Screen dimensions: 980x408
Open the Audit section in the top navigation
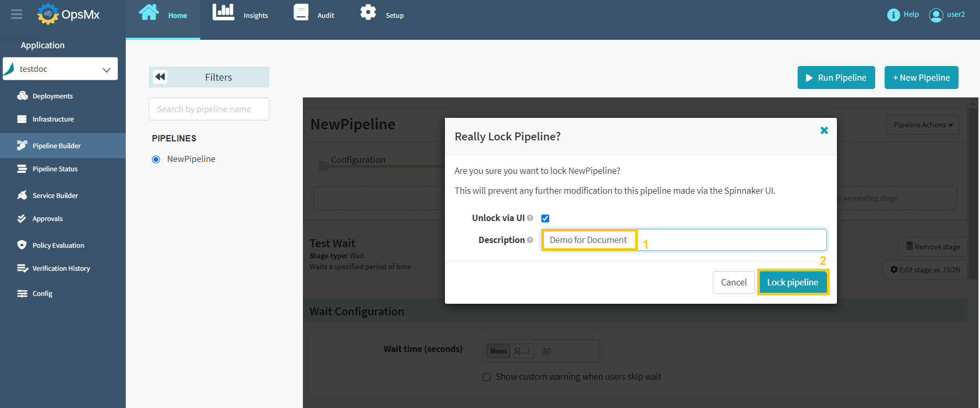coord(313,14)
